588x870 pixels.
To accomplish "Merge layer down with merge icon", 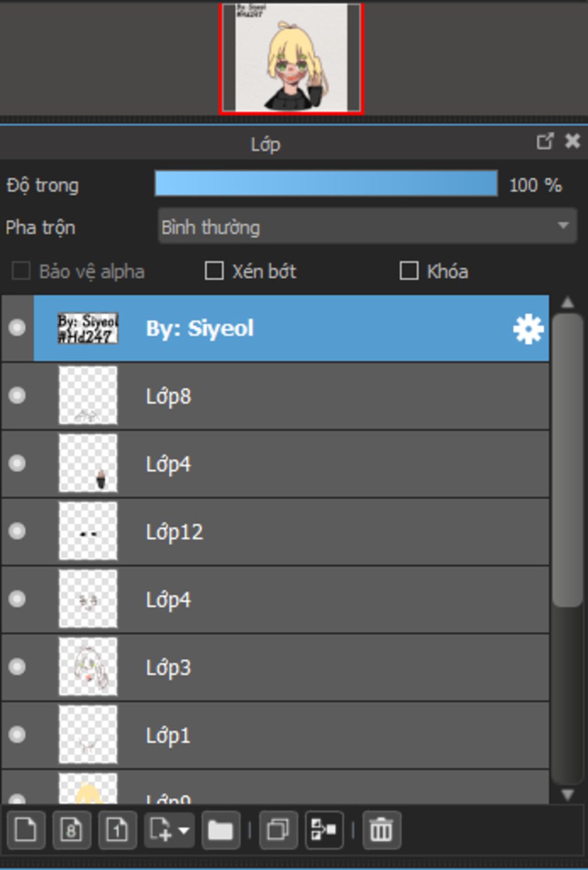I will tap(324, 830).
